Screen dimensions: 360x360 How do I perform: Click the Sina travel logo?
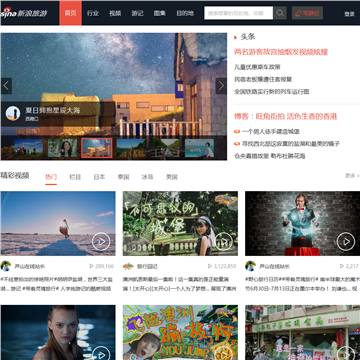[24, 13]
